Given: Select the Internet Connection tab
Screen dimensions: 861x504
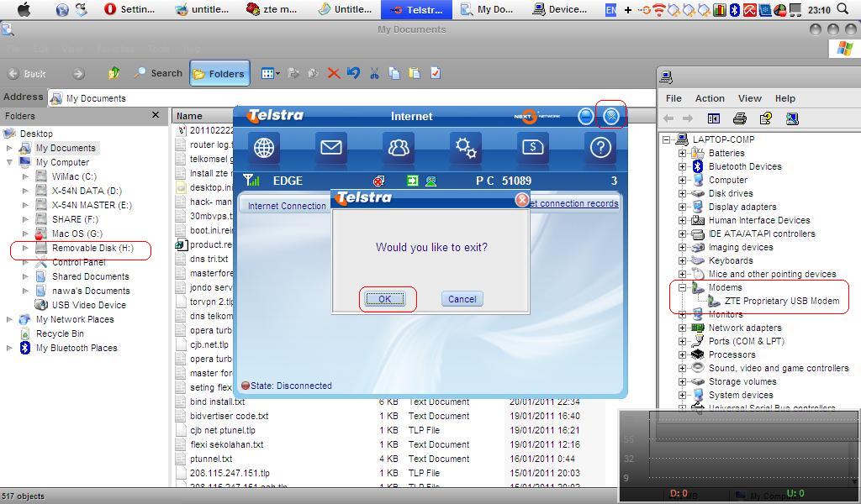Looking at the screenshot, I should tap(287, 206).
